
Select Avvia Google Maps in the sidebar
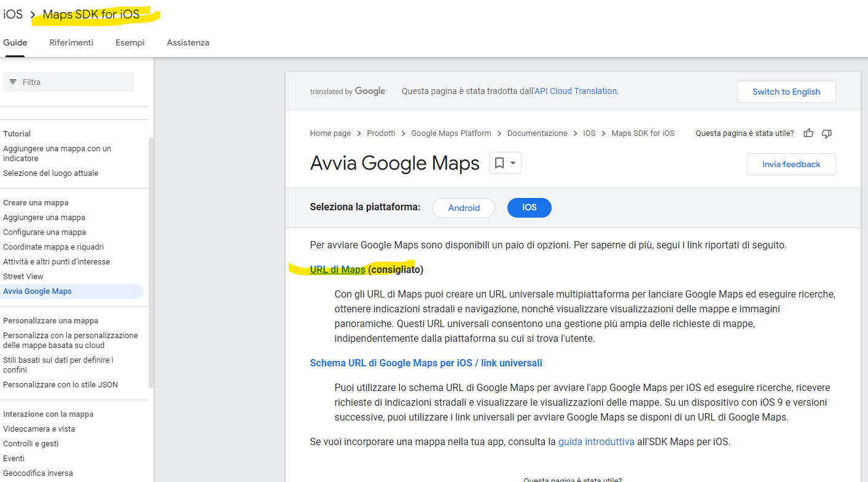click(x=72, y=291)
